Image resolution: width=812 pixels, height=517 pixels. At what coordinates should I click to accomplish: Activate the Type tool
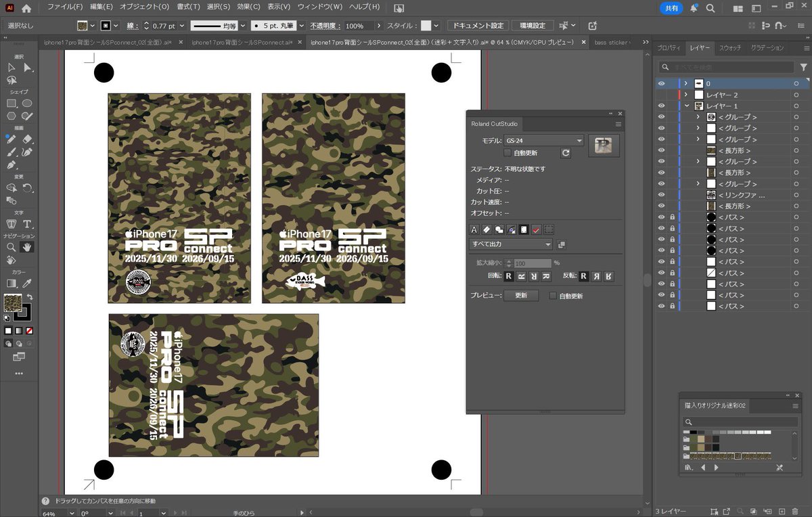click(28, 224)
